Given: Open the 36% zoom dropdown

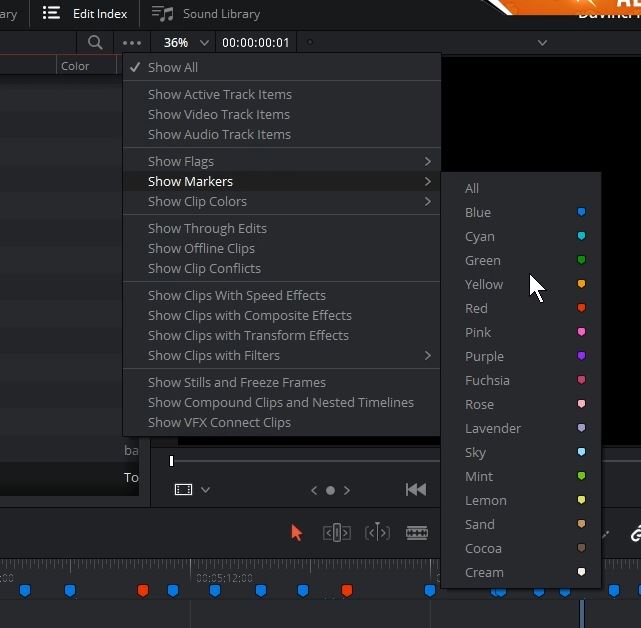Looking at the screenshot, I should pos(186,43).
